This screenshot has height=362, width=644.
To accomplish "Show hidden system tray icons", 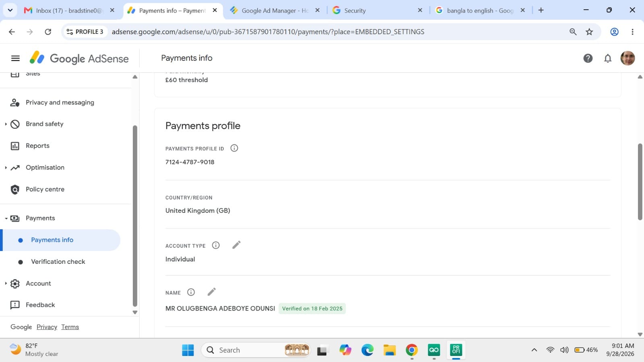I will point(534,350).
